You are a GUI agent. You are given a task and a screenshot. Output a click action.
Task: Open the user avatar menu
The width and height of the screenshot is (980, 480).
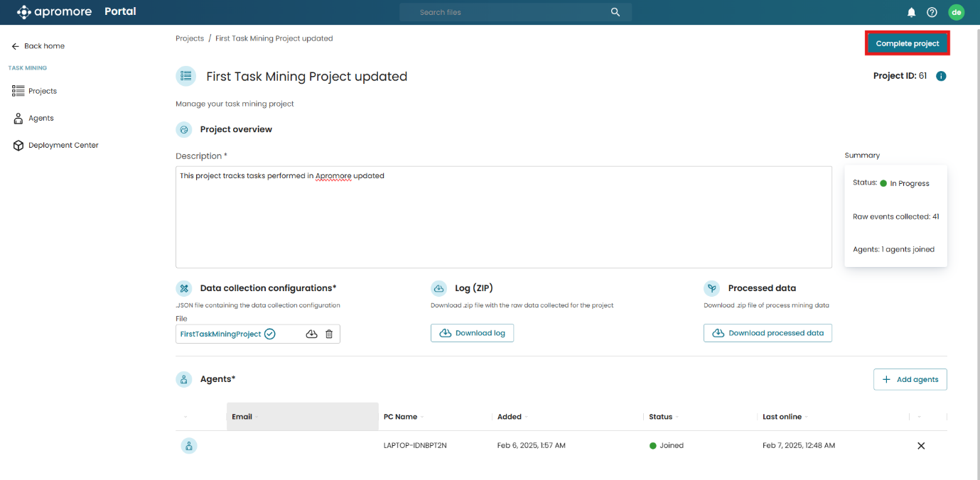[957, 12]
